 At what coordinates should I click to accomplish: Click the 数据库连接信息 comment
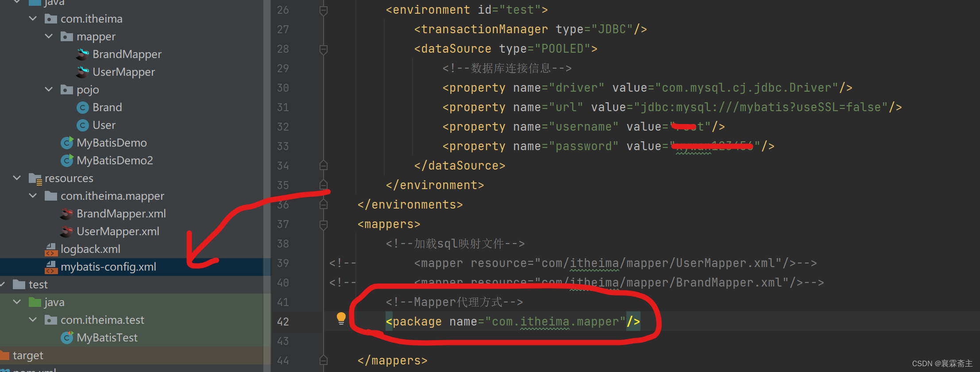pyautogui.click(x=507, y=68)
